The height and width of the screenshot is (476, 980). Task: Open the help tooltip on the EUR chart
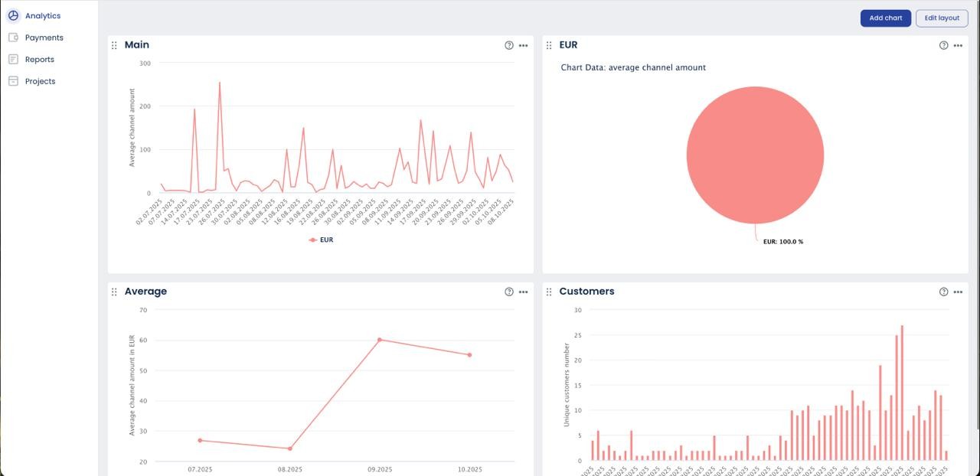click(943, 45)
